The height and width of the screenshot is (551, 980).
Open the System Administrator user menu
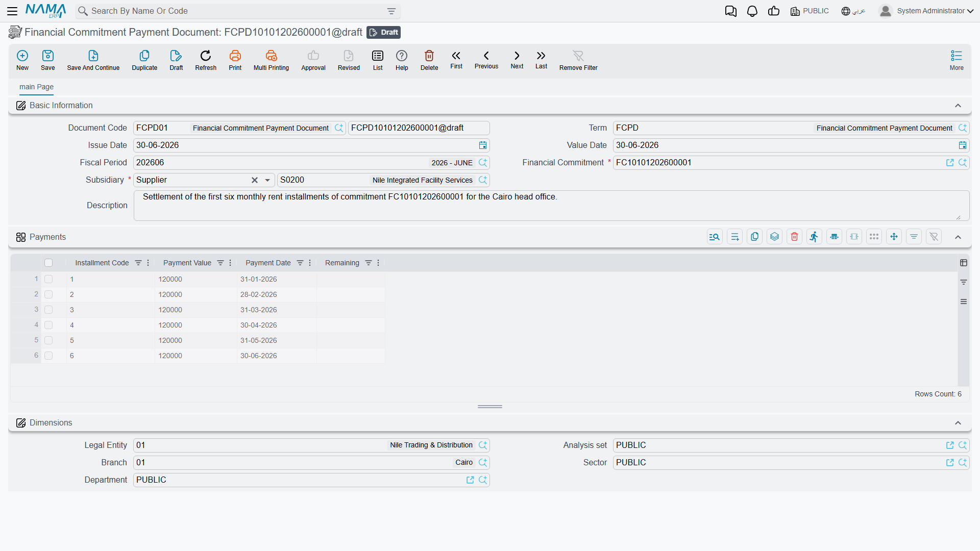pyautogui.click(x=926, y=11)
